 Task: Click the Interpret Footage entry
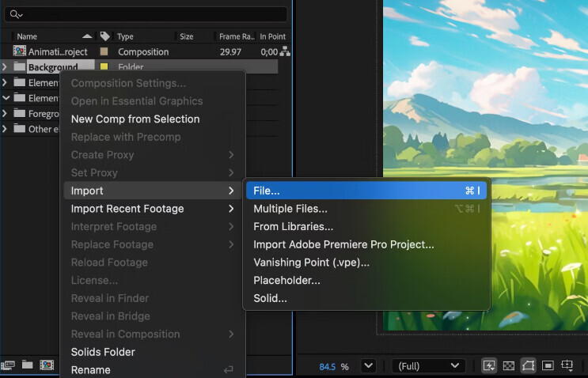point(114,227)
